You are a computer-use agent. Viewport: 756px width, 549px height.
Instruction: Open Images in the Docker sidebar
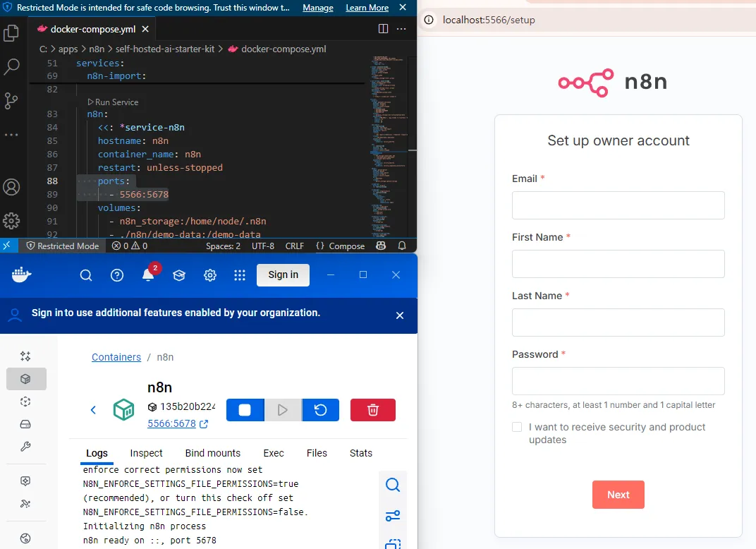(25, 402)
